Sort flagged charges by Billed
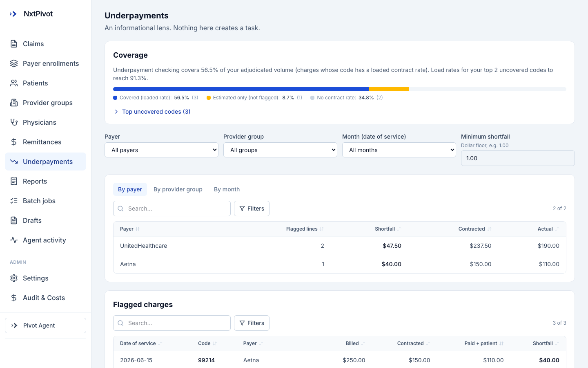Image resolution: width=588 pixels, height=368 pixels. tap(355, 343)
